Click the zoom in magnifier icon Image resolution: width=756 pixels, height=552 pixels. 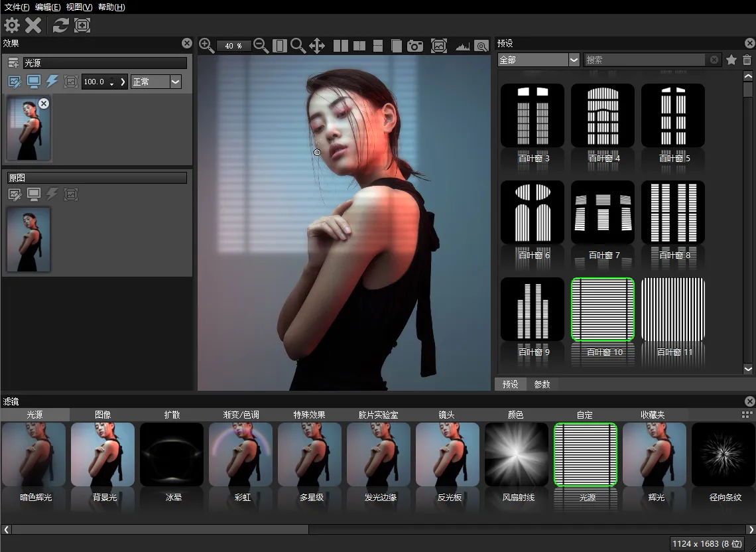point(206,45)
